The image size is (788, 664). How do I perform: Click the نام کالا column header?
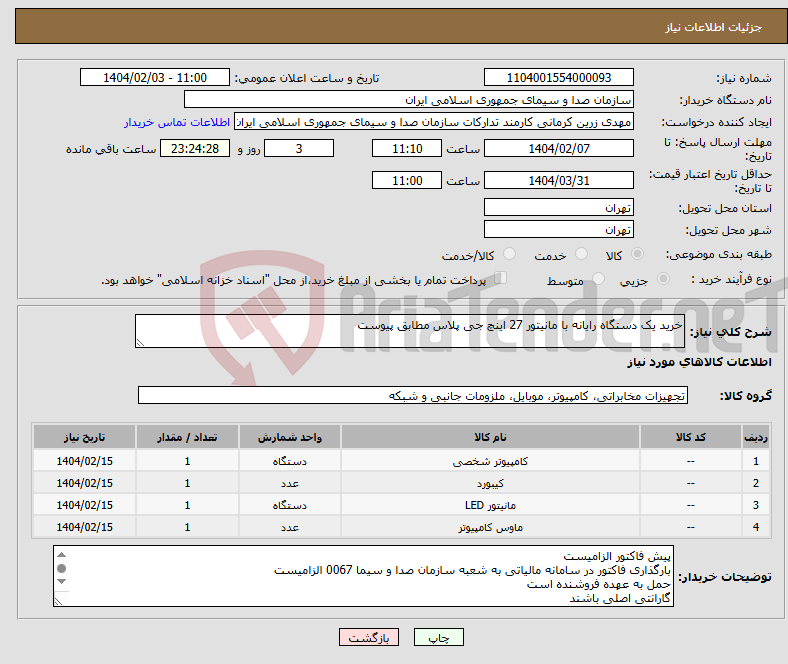[x=490, y=437]
